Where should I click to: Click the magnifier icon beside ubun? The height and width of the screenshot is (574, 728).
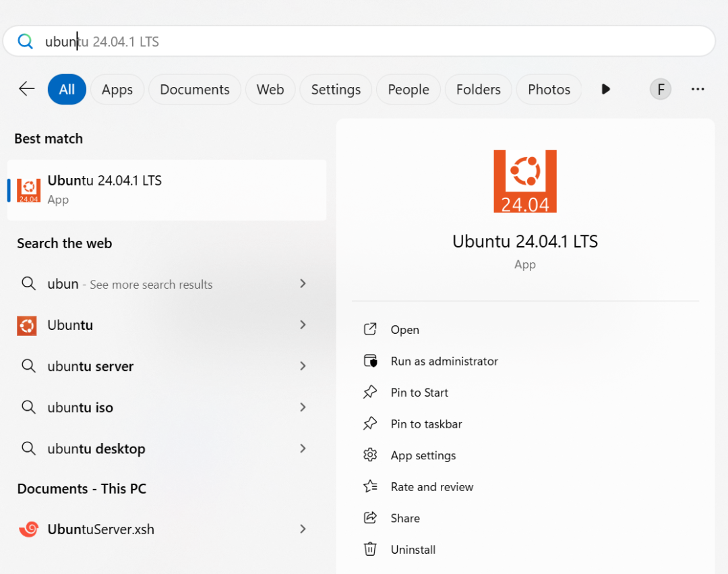[29, 283]
